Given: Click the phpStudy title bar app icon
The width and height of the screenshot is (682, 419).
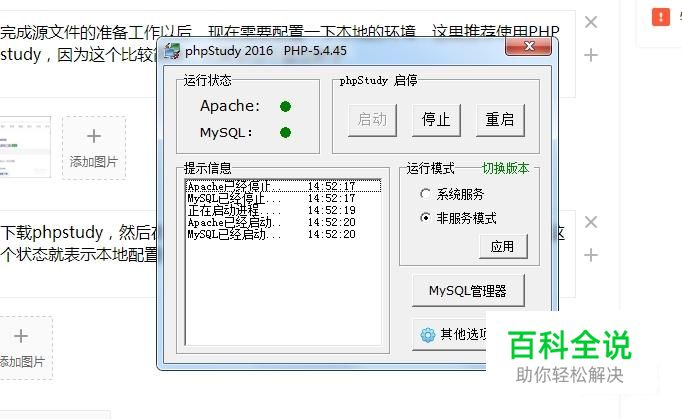Looking at the screenshot, I should pos(172,51).
